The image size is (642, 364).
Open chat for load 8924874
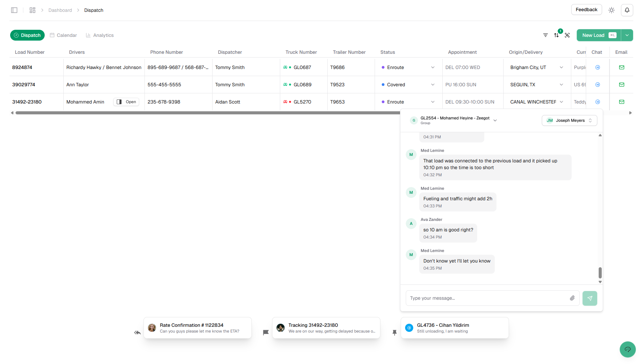pyautogui.click(x=597, y=67)
